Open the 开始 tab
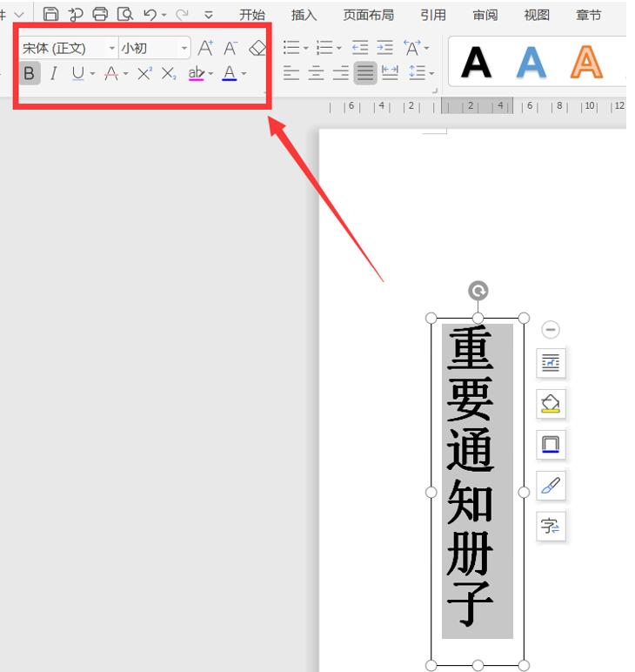Image resolution: width=635 pixels, height=672 pixels. tap(252, 16)
